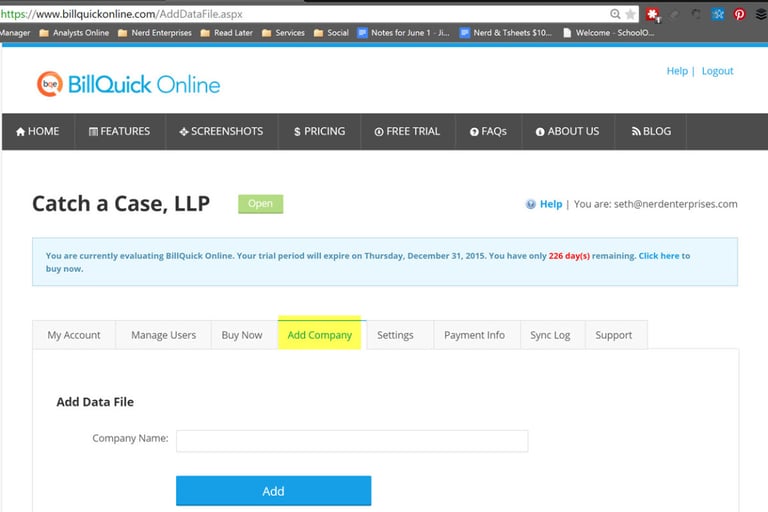Click the 226 day(s) red text
Image resolution: width=768 pixels, height=512 pixels.
(569, 256)
